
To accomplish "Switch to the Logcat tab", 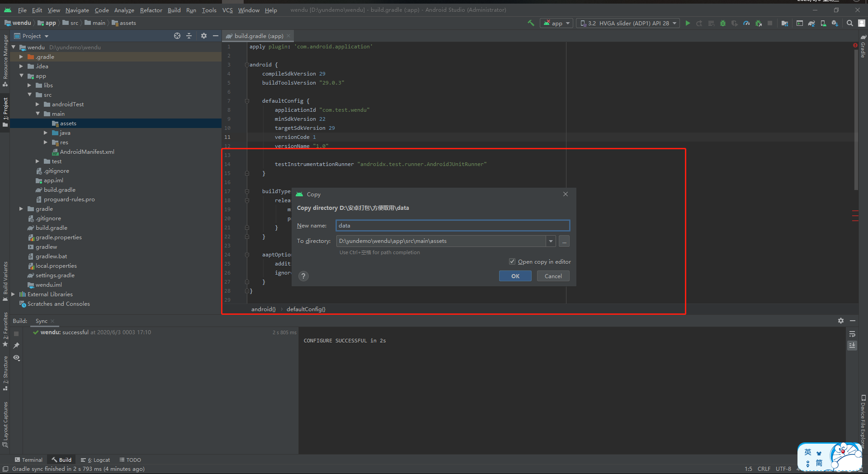I will 95,460.
